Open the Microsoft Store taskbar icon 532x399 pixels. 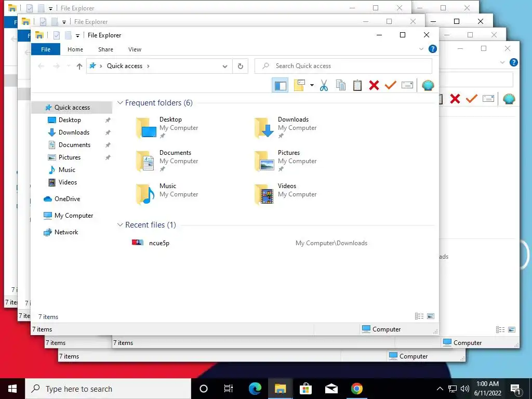(305, 389)
